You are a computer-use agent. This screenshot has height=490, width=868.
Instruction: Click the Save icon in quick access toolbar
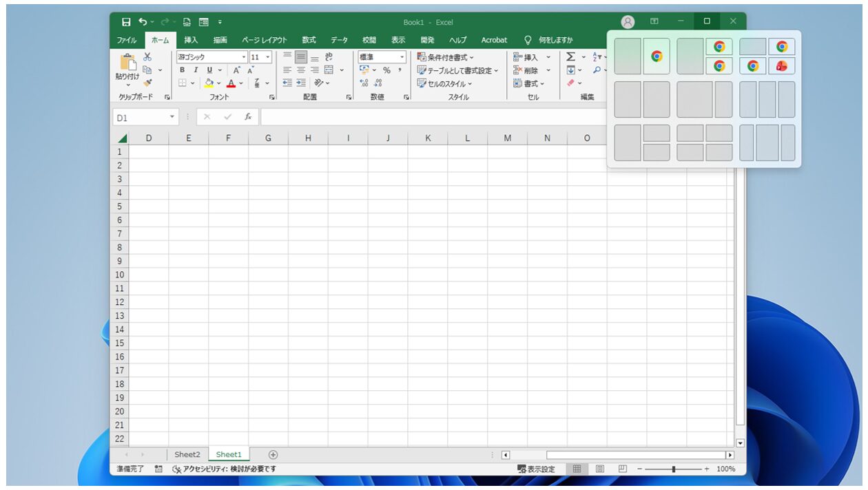tap(126, 22)
